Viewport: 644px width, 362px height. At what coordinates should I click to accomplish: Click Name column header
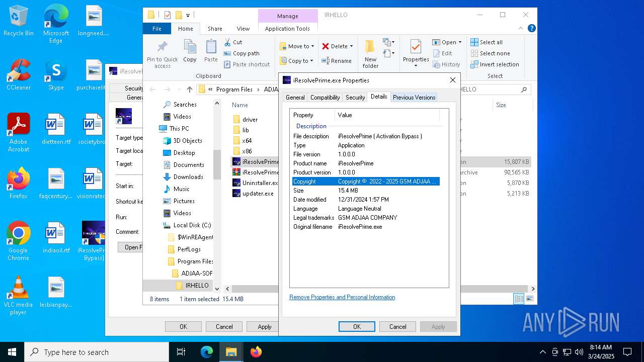(240, 105)
